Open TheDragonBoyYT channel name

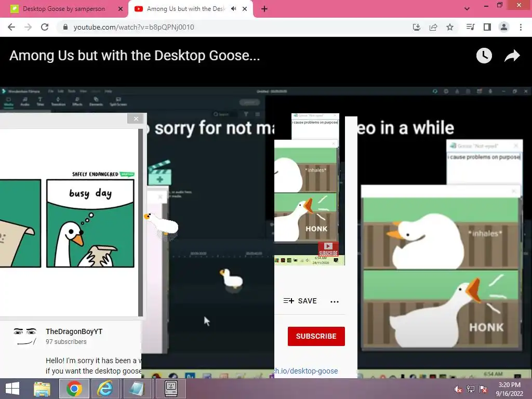[74, 331]
